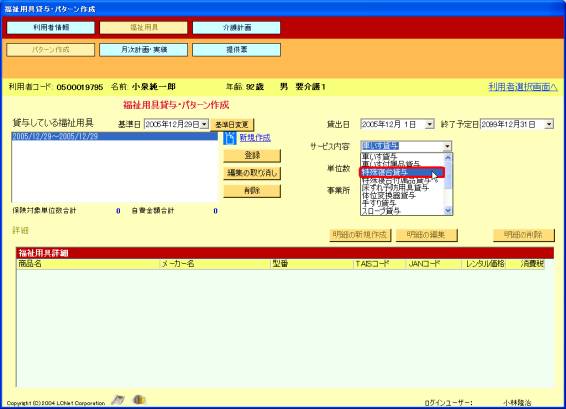The image size is (566, 409).
Task: Open the 終了予定日 date dropdown
Action: 549,125
